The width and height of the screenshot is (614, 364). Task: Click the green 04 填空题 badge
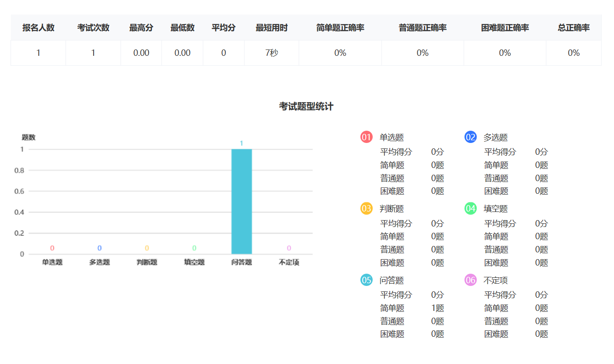coord(470,208)
